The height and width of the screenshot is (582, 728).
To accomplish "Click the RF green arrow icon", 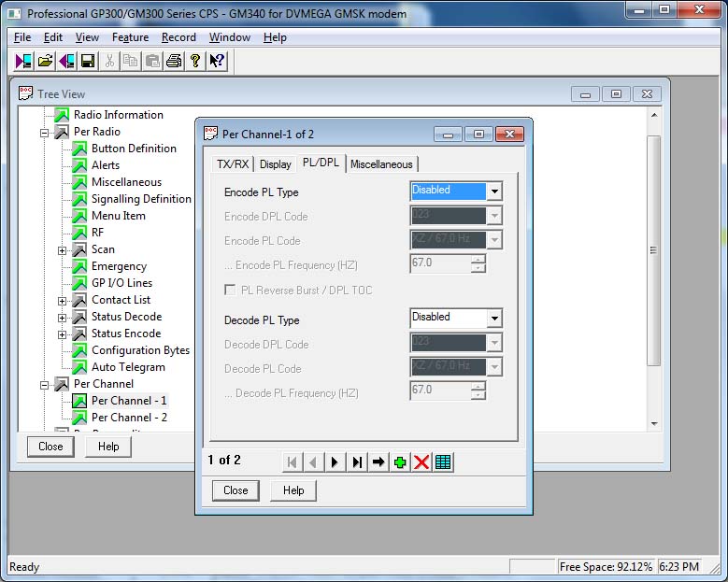I will pyautogui.click(x=79, y=233).
